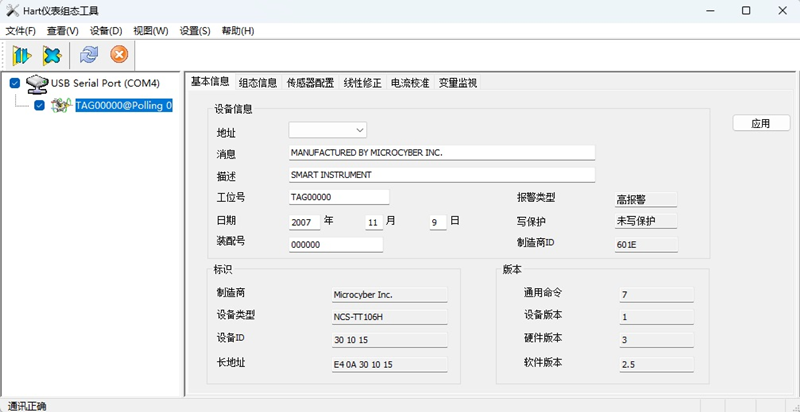Click the 软件版本 value 2.5

(x=657, y=365)
